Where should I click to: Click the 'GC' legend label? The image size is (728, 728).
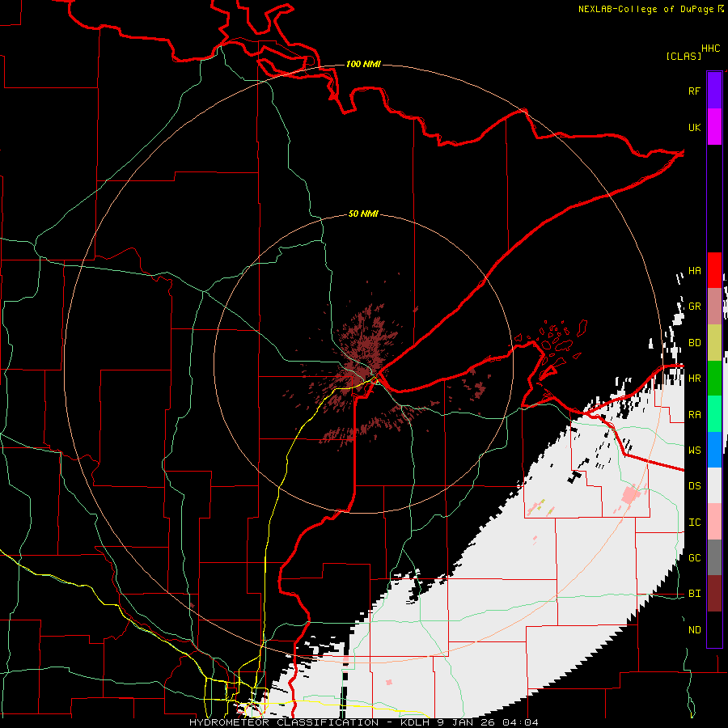pos(694,557)
